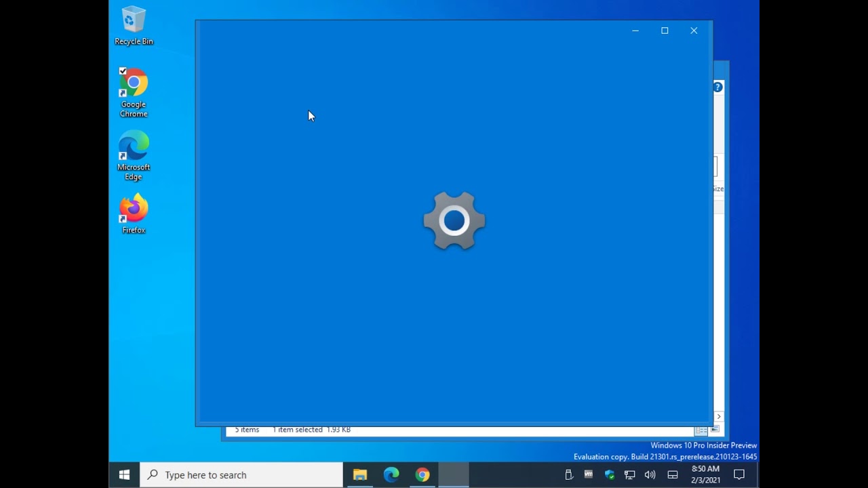
Task: Select the Microsoft Edge desktop shortcut
Action: pos(134,156)
